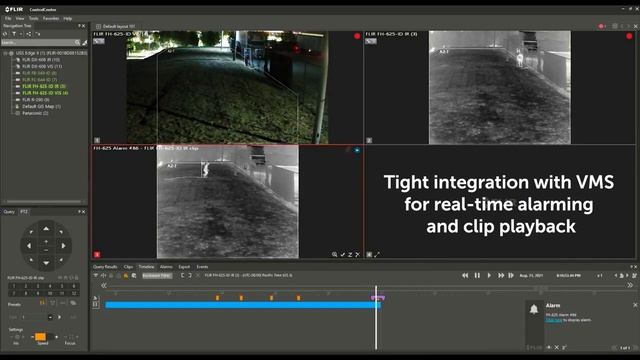Pan the PTZ camera left

(29, 246)
